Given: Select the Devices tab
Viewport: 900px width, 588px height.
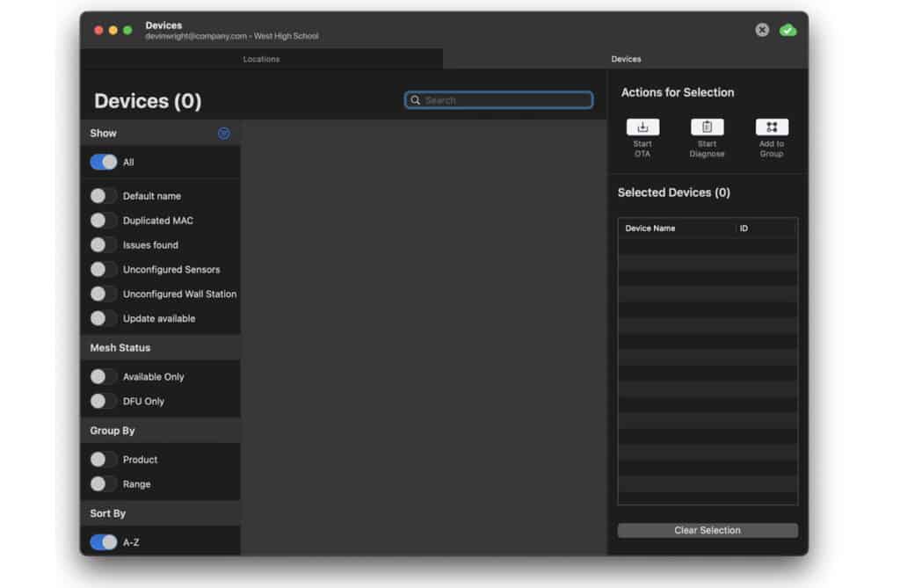Looking at the screenshot, I should click(x=626, y=59).
